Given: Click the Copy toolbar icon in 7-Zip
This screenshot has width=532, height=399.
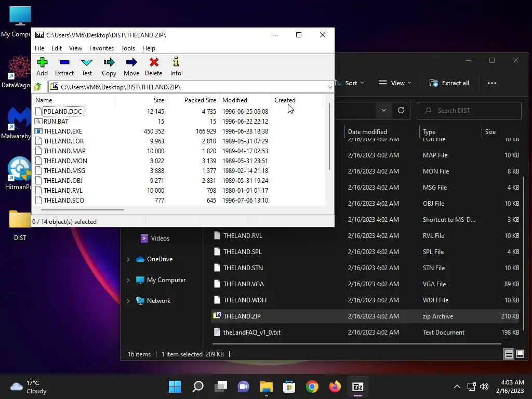Looking at the screenshot, I should pos(109,66).
